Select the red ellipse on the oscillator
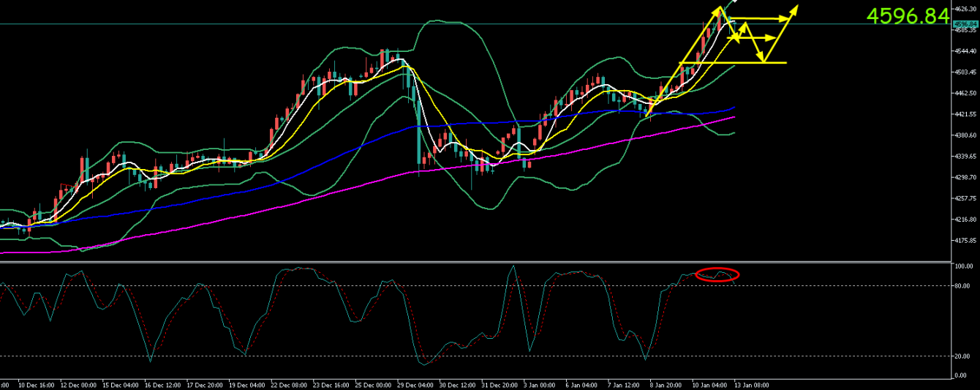Screen dimensions: 980x390 click(x=717, y=275)
